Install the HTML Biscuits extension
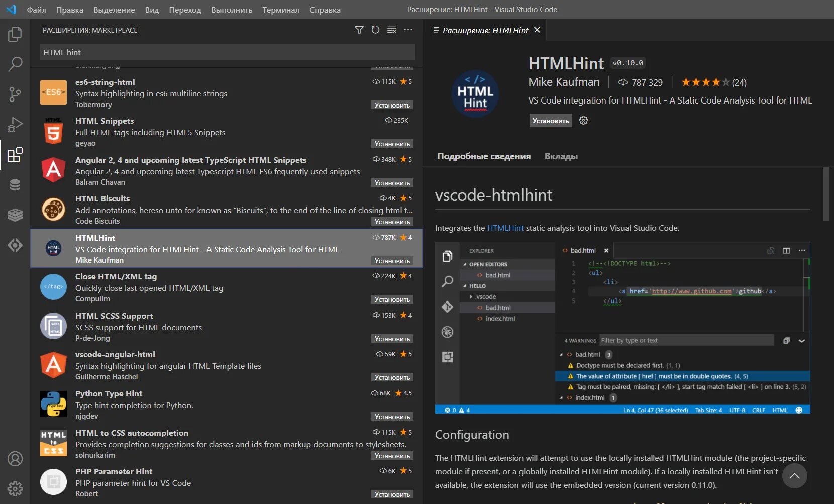This screenshot has height=504, width=834. pos(392,222)
